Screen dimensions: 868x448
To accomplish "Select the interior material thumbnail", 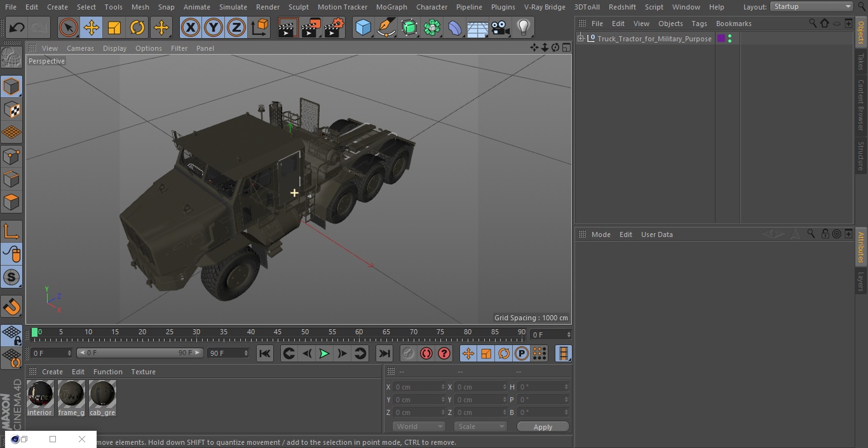I will pyautogui.click(x=39, y=398).
